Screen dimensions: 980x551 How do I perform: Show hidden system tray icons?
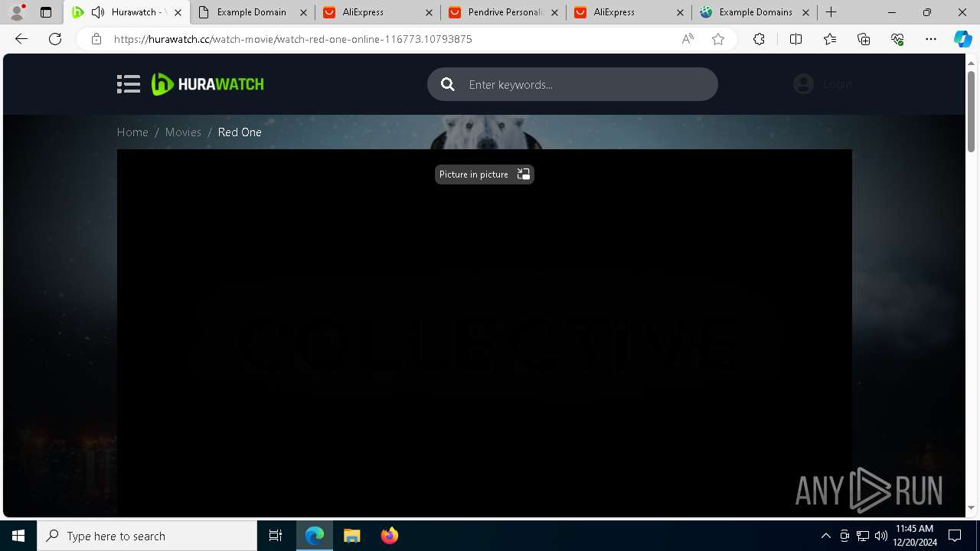[825, 536]
